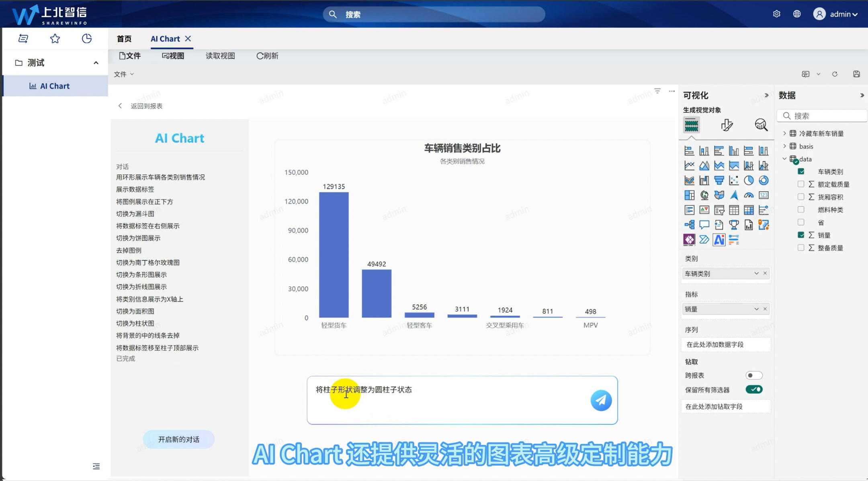Remove 车辆类别 from 类别 field
The height and width of the screenshot is (481, 868).
click(x=765, y=274)
